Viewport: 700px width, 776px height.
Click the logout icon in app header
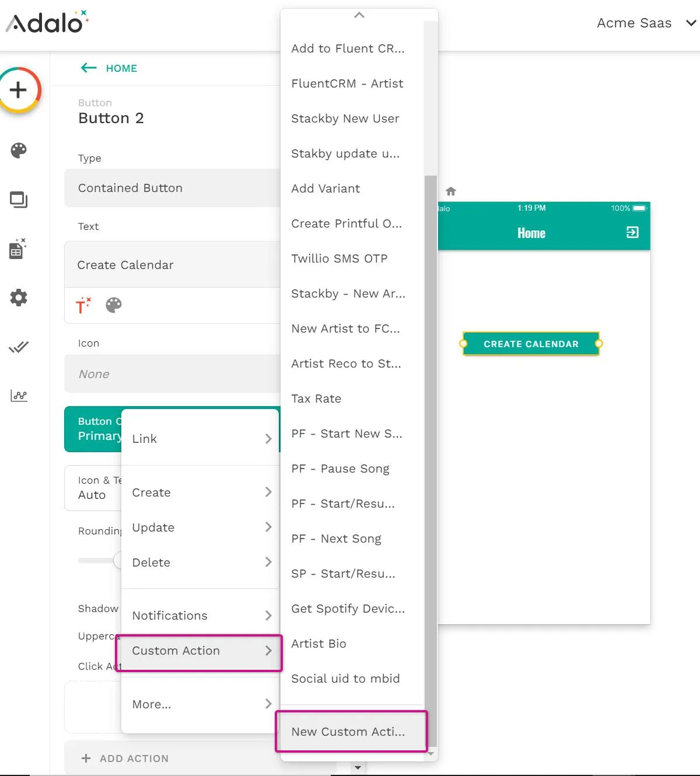coord(632,233)
